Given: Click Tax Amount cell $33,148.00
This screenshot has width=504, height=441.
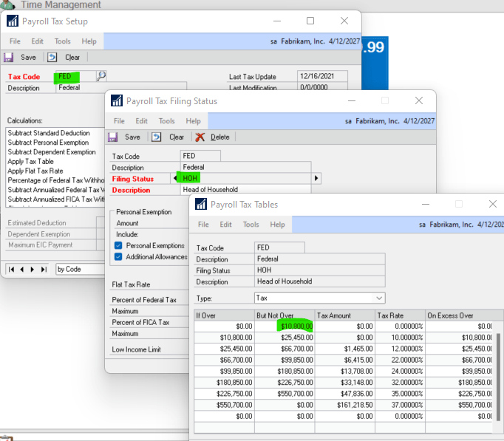Looking at the screenshot, I should coord(345,383).
